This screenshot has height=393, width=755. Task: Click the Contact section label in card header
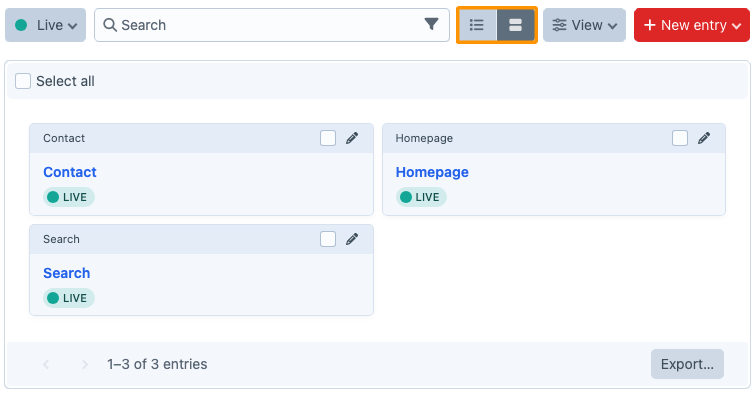point(64,138)
